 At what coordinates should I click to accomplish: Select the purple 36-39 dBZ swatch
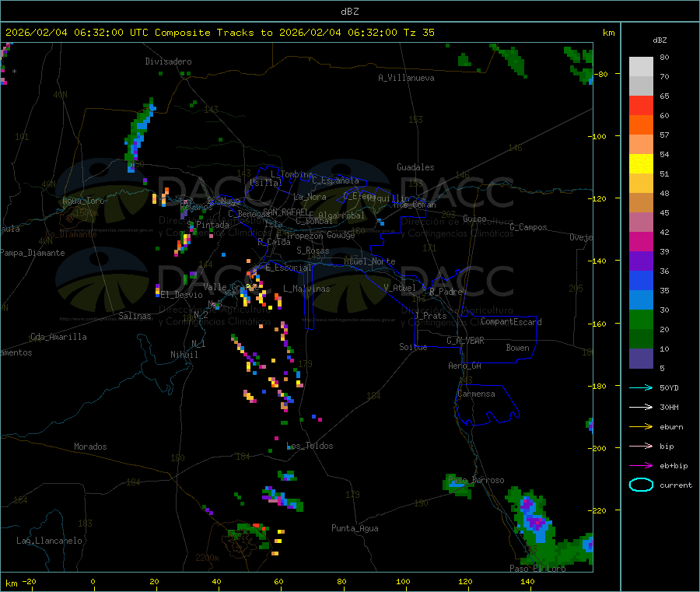[x=641, y=261]
